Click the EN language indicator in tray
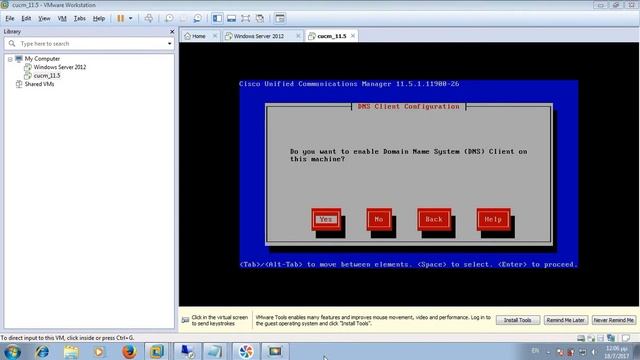Image resolution: width=640 pixels, height=360 pixels. (x=535, y=351)
